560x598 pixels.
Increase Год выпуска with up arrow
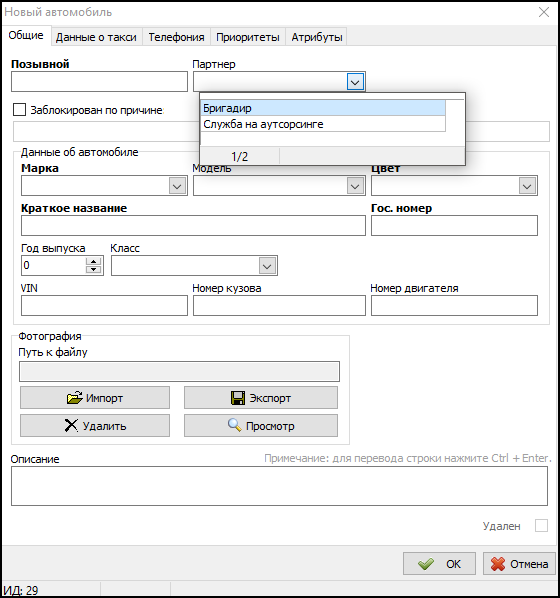tap(93, 261)
